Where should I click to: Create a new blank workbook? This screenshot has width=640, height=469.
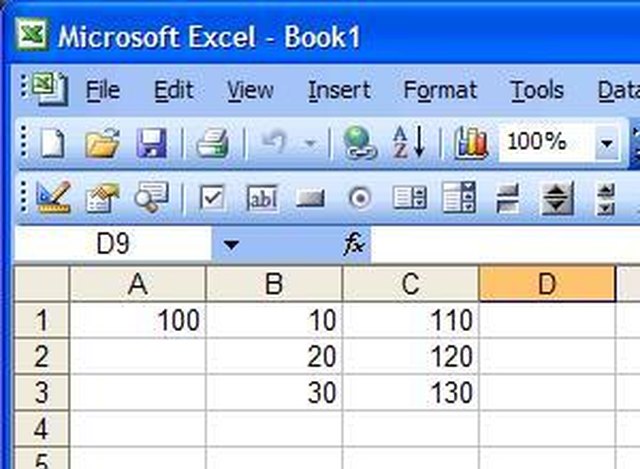click(53, 143)
